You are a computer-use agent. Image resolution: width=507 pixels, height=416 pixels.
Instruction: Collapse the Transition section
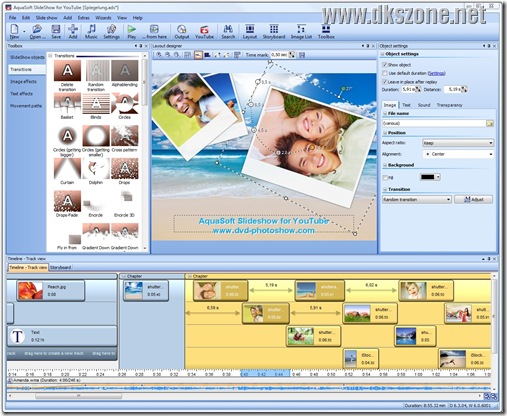(x=385, y=189)
